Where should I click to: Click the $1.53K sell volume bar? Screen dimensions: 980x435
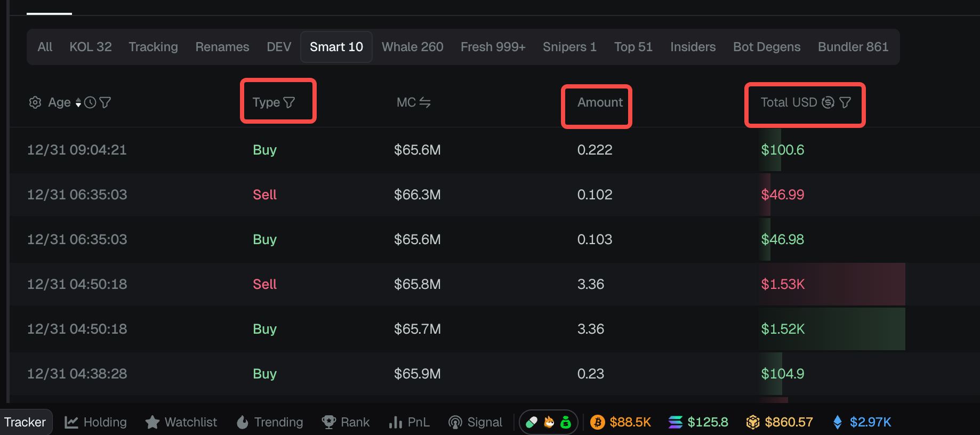pos(832,284)
